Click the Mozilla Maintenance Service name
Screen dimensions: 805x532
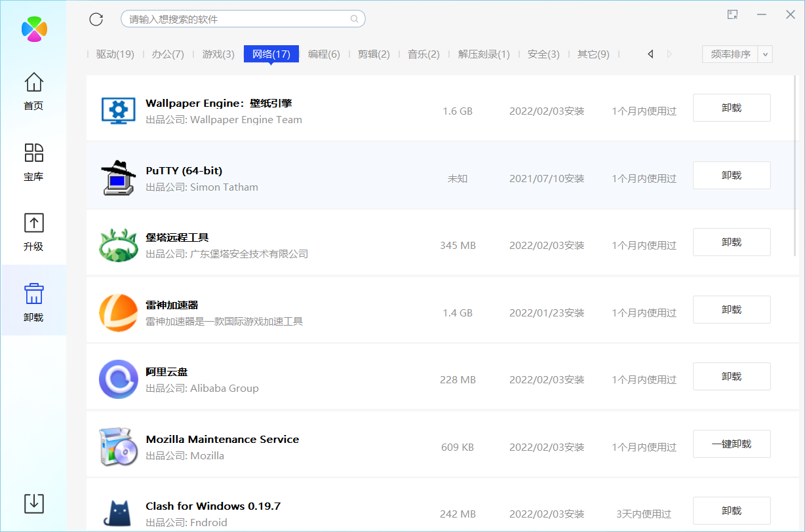click(222, 439)
